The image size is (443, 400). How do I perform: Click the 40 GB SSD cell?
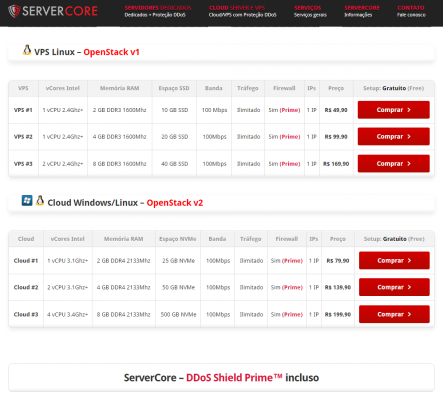[x=175, y=164]
